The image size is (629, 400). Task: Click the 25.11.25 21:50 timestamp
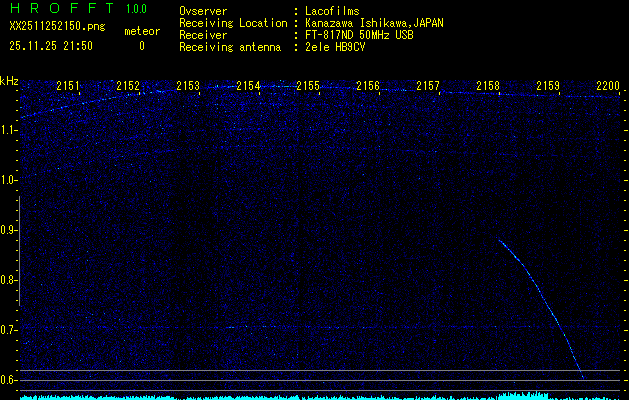click(50, 46)
